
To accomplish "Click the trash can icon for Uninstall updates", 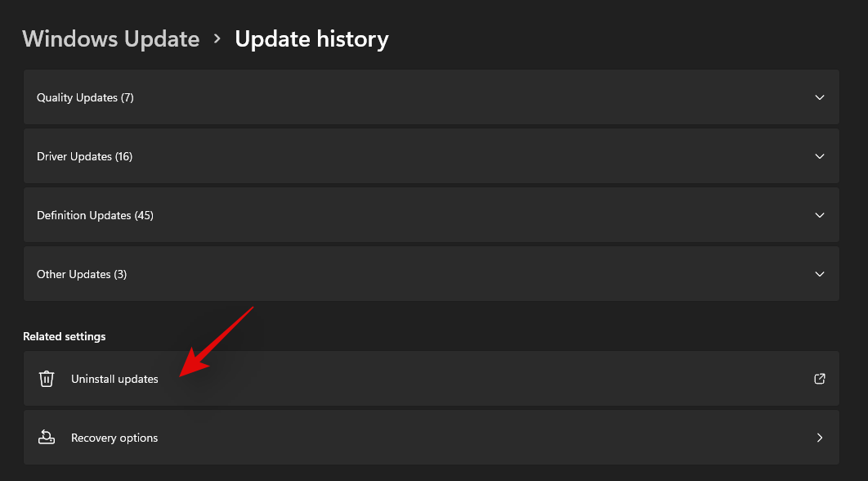I will (x=47, y=379).
